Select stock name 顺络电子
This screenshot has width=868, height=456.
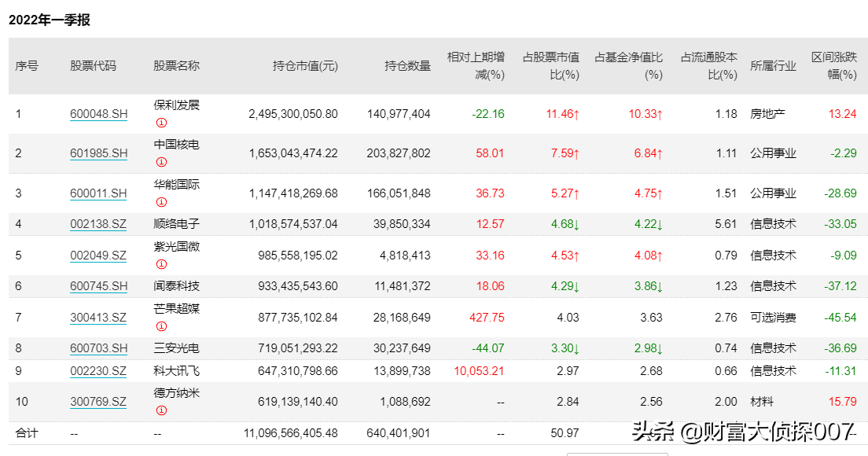[x=177, y=224]
